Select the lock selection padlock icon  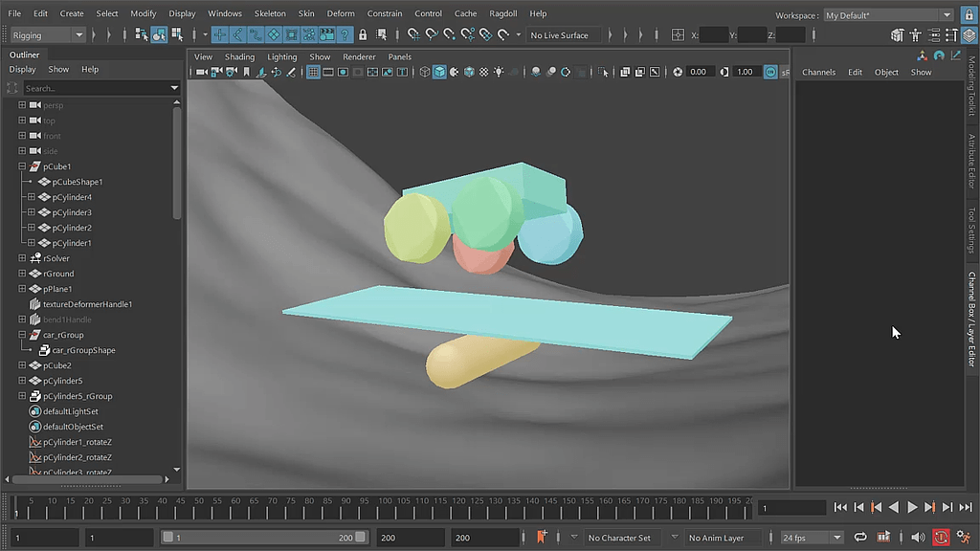pyautogui.click(x=365, y=34)
